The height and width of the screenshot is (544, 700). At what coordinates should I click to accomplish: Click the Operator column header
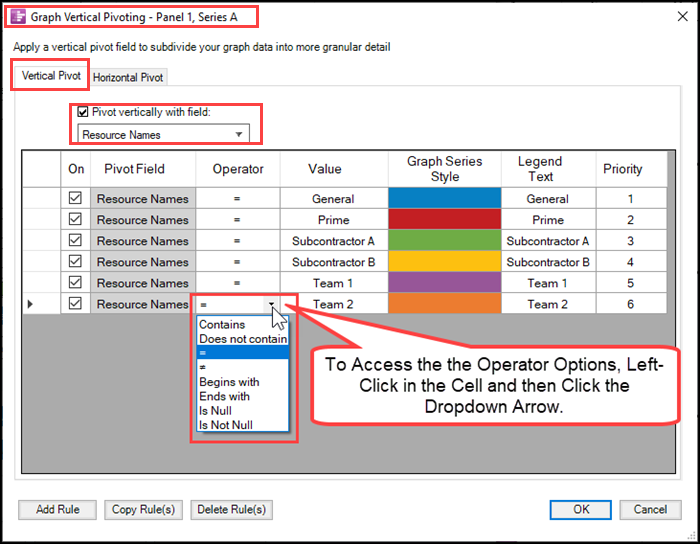click(x=238, y=169)
